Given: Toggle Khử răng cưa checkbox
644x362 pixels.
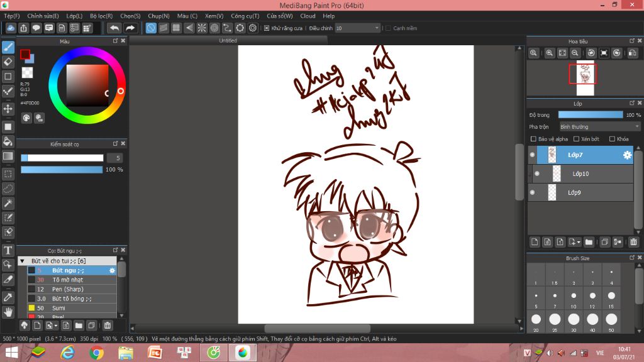Looking at the screenshot, I should (267, 28).
